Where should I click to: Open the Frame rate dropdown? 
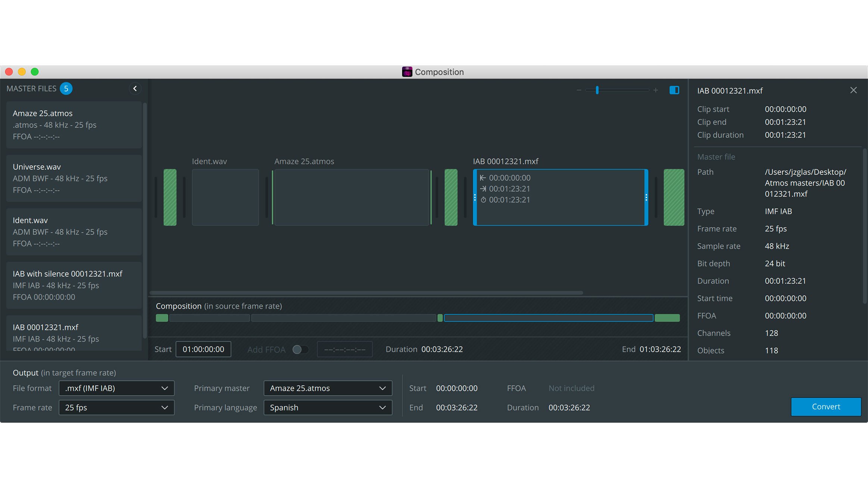(116, 407)
